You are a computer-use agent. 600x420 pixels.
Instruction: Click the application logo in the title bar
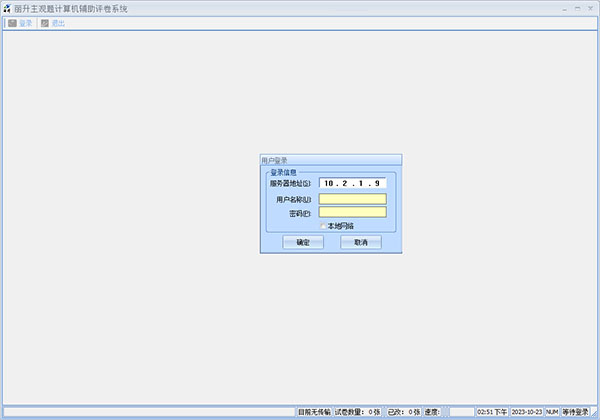(7, 8)
